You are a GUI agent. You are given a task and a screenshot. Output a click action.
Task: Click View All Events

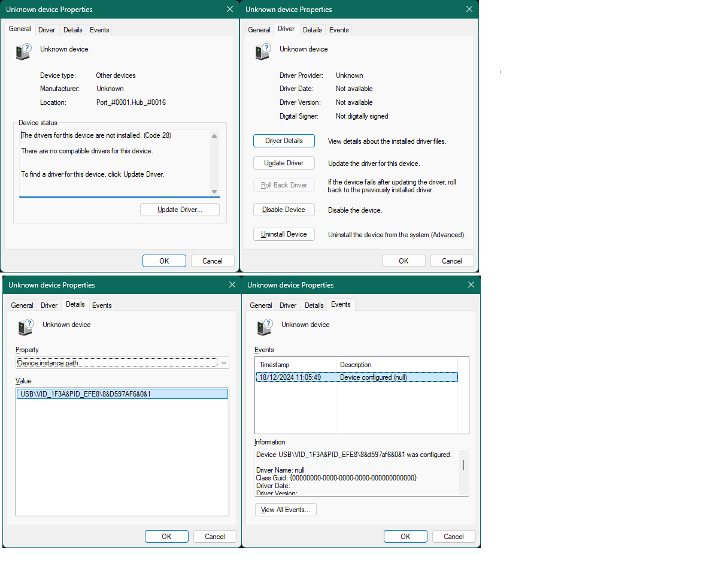point(286,510)
